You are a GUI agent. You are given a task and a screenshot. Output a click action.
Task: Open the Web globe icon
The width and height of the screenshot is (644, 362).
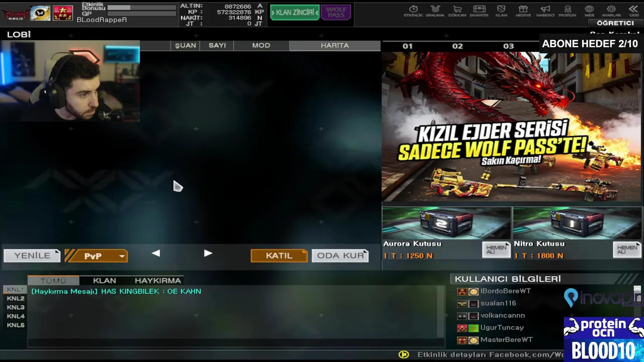(589, 11)
